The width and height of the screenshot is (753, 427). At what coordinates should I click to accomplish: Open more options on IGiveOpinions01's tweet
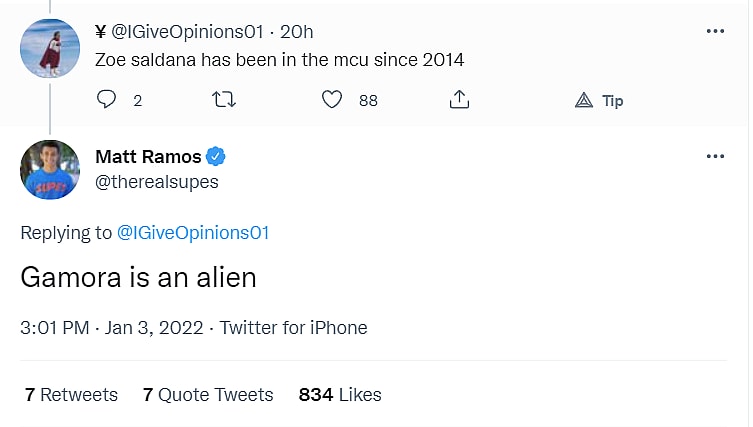click(x=715, y=31)
